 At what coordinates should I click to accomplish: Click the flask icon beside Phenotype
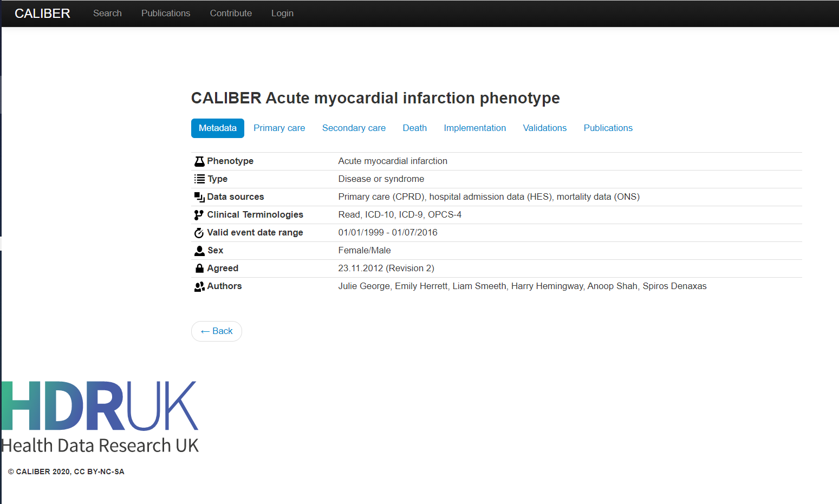pos(199,161)
